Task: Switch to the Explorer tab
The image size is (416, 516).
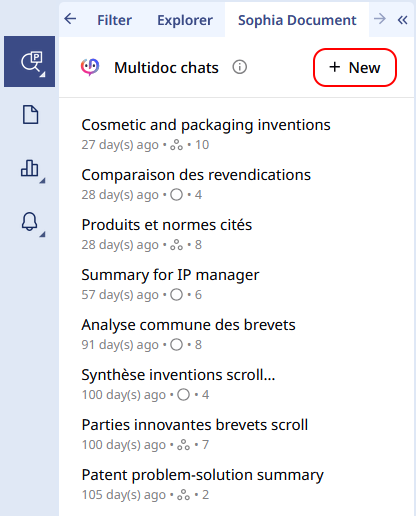Action: coord(185,20)
